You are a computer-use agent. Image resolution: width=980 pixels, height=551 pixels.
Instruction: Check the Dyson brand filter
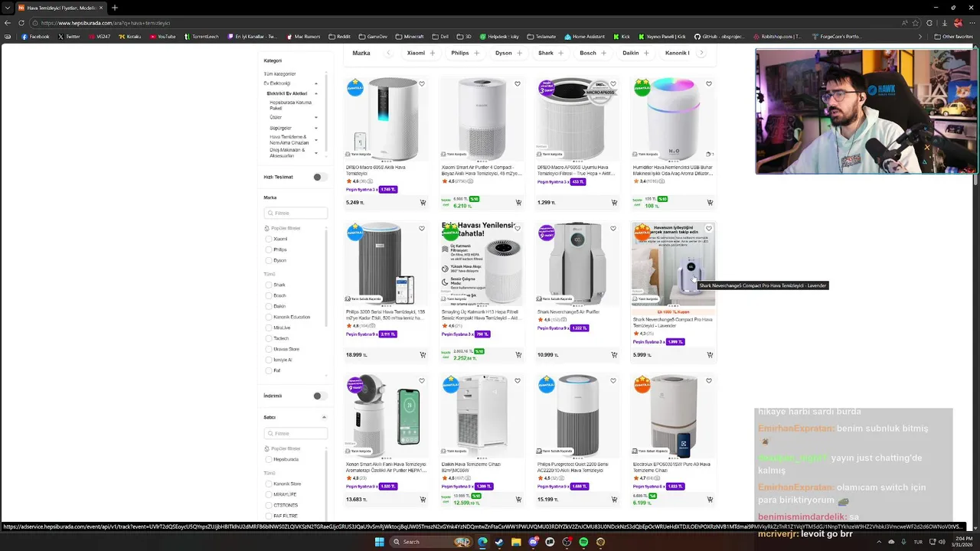point(268,260)
